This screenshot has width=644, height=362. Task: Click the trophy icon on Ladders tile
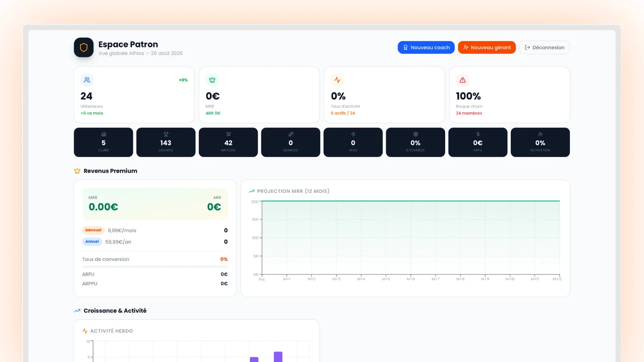point(166,134)
